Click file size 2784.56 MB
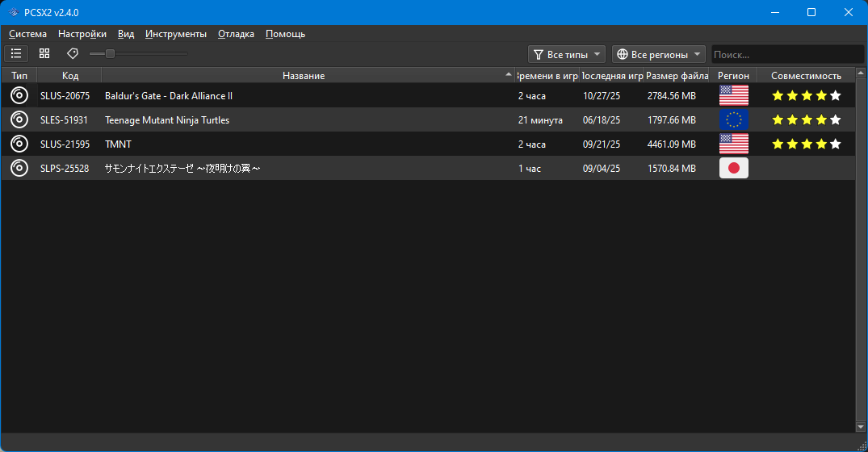Screen dimensions: 868x452 point(672,96)
